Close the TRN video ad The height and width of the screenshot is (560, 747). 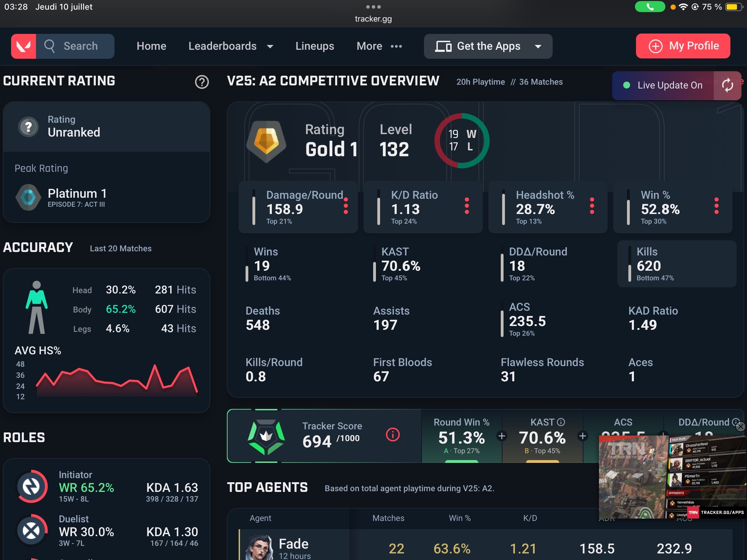pos(740,427)
